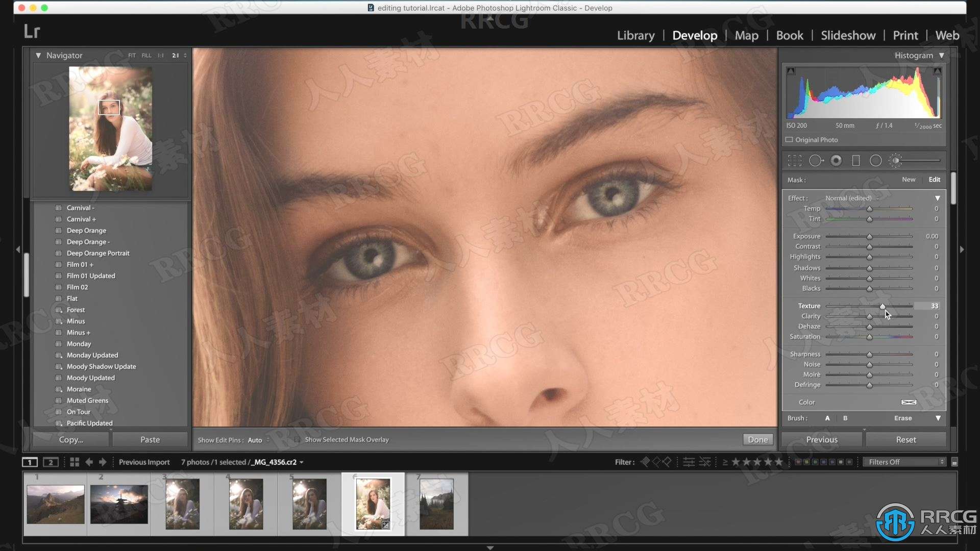
Task: Click the brush mask tool icon
Action: pos(896,161)
